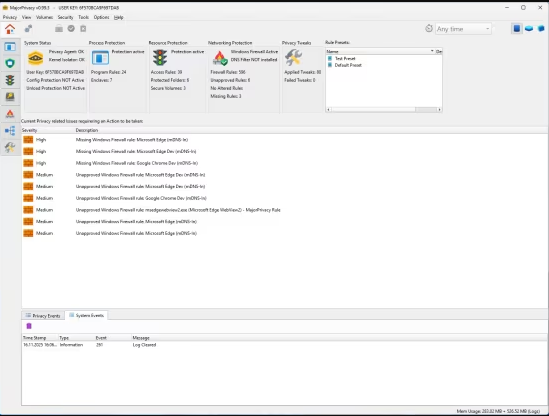Click the purple clear log icon

point(29,326)
